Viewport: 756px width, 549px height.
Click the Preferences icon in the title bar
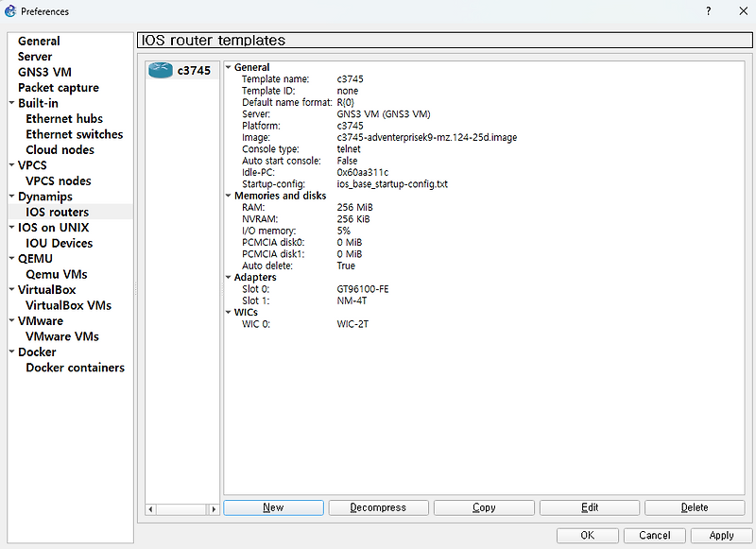coord(13,11)
